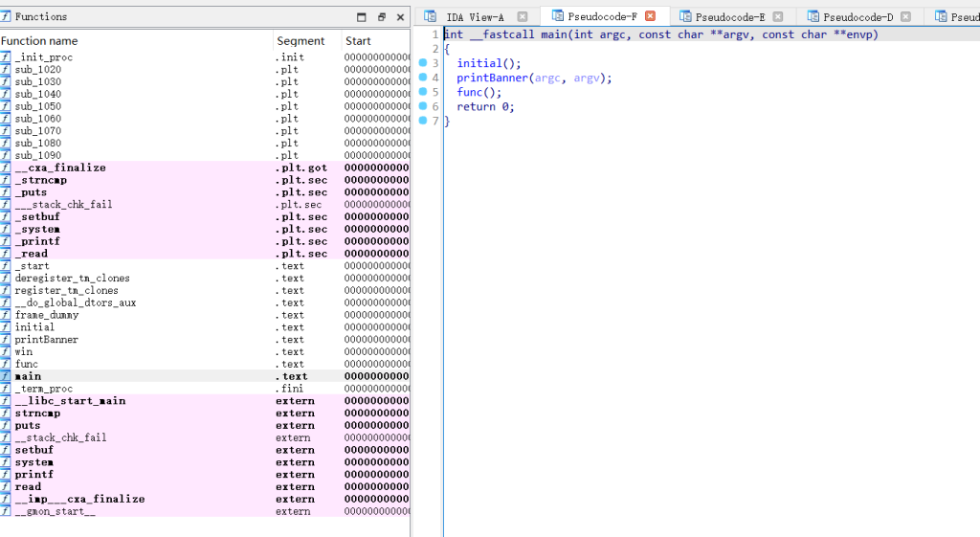Click the function icon beside _read
The image size is (980, 537).
click(x=6, y=254)
